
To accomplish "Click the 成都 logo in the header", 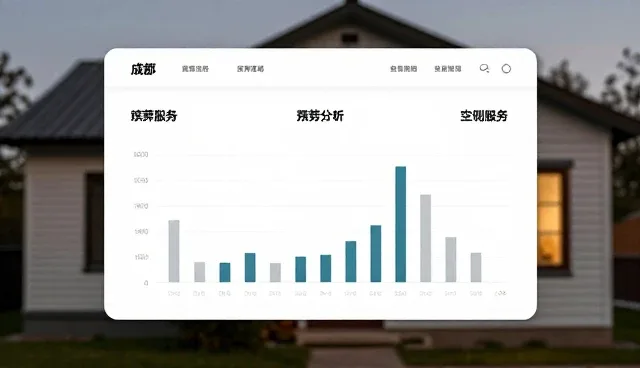I will (x=143, y=69).
